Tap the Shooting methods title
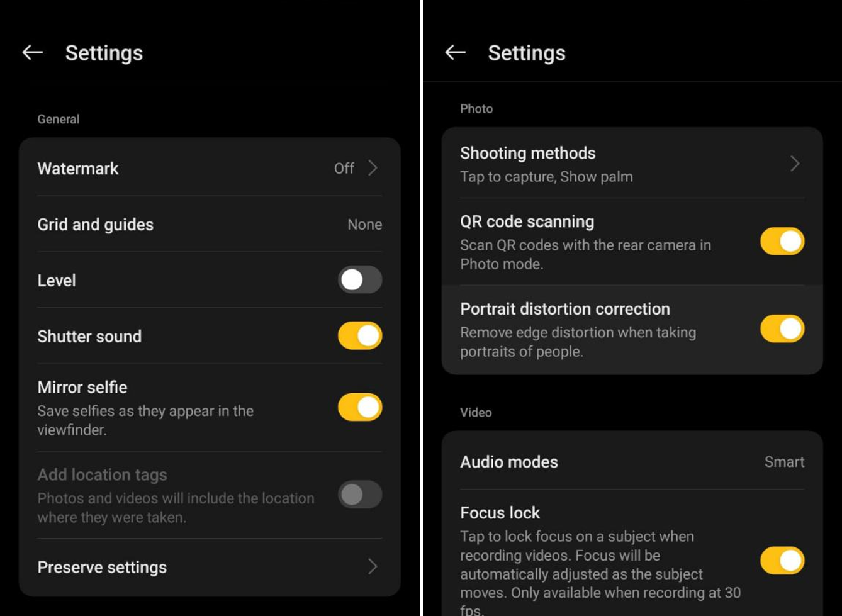 527,153
